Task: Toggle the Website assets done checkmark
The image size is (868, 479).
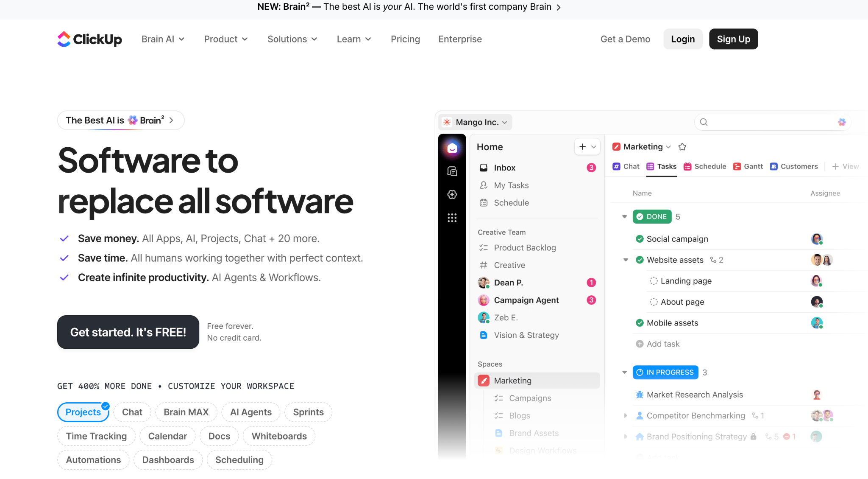Action: 640,260
